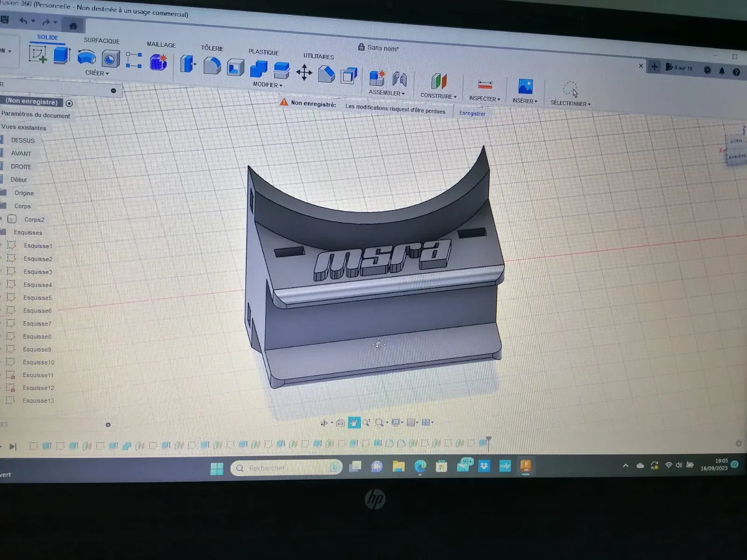Select Esquisse13 in the browser tree

[x=38, y=400]
